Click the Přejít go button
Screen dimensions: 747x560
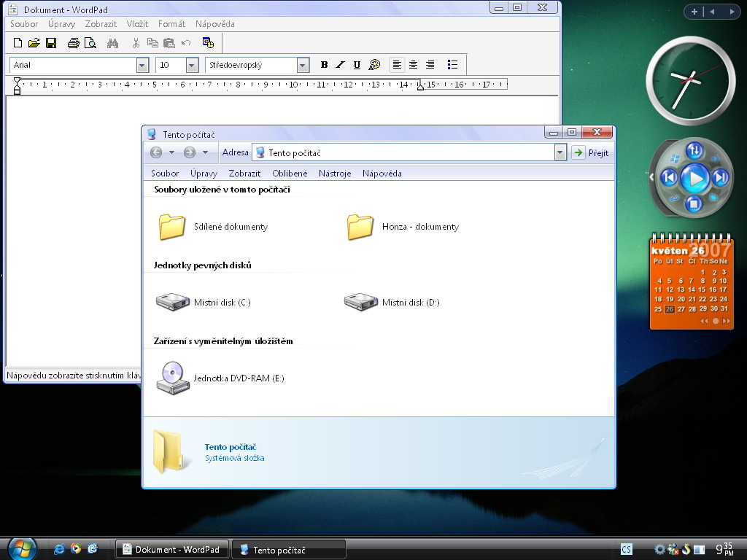coord(590,152)
